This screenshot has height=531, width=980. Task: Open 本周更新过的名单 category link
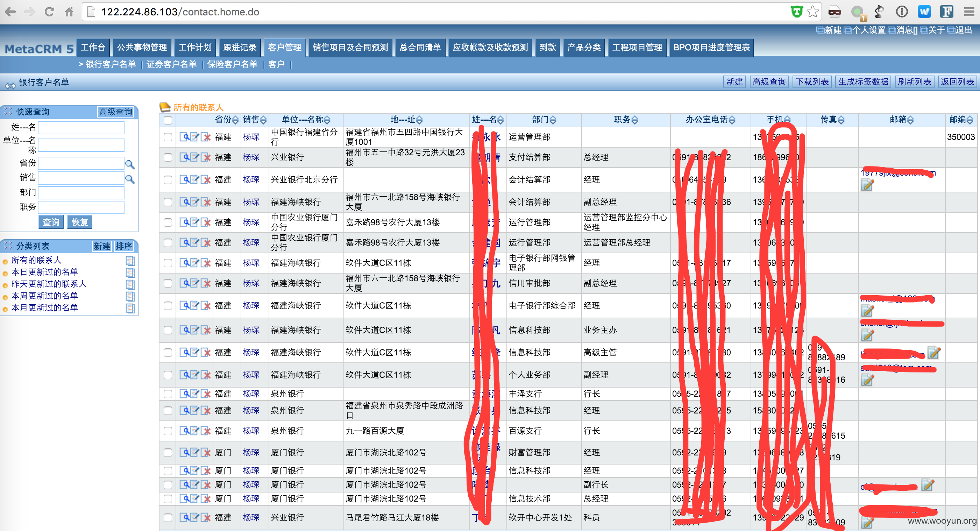point(44,296)
